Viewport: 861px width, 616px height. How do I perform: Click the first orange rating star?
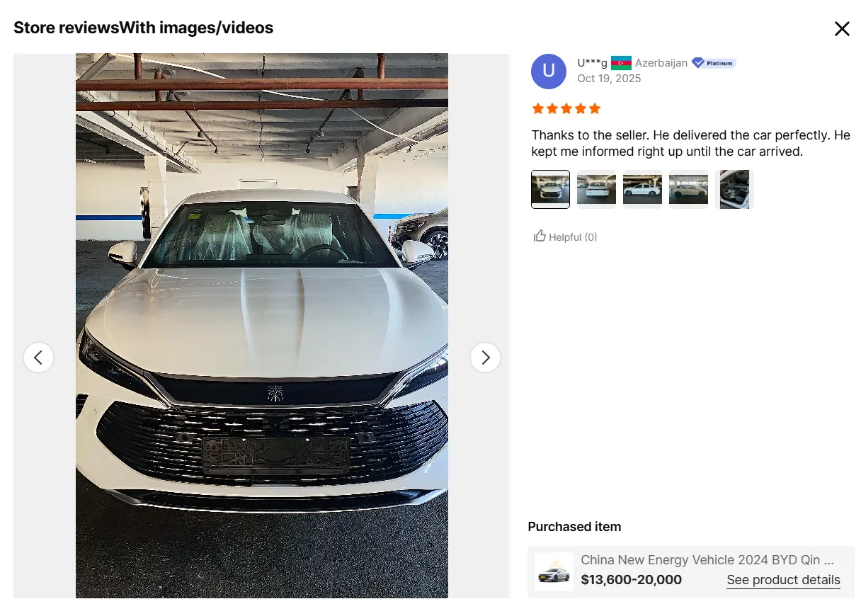tap(537, 108)
